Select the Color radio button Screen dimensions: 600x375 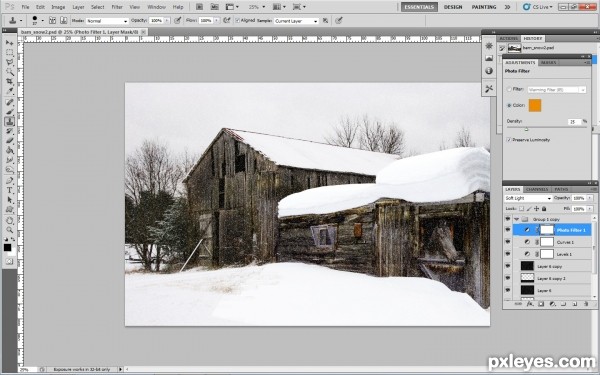pos(509,105)
